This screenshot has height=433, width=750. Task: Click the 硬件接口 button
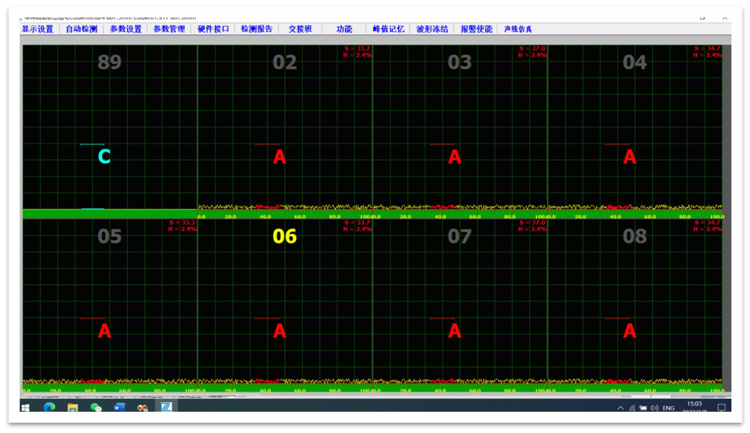(213, 29)
